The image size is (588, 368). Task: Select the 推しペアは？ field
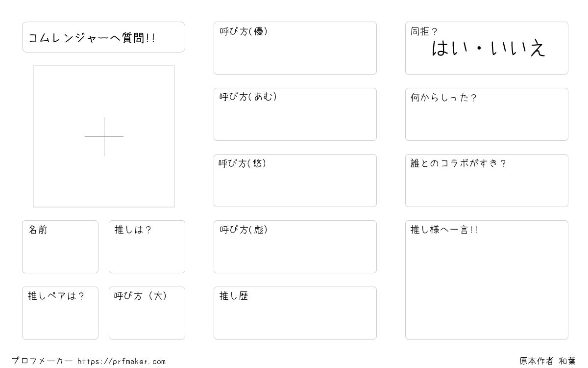tap(60, 313)
